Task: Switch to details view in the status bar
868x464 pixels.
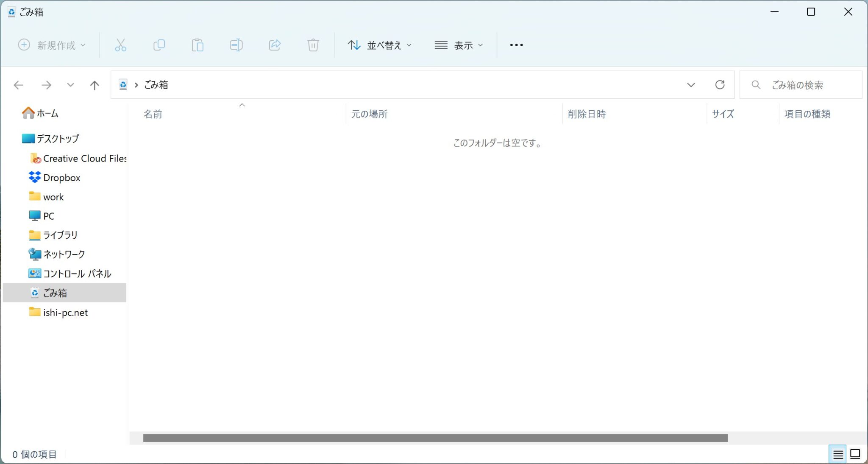Action: click(837, 454)
